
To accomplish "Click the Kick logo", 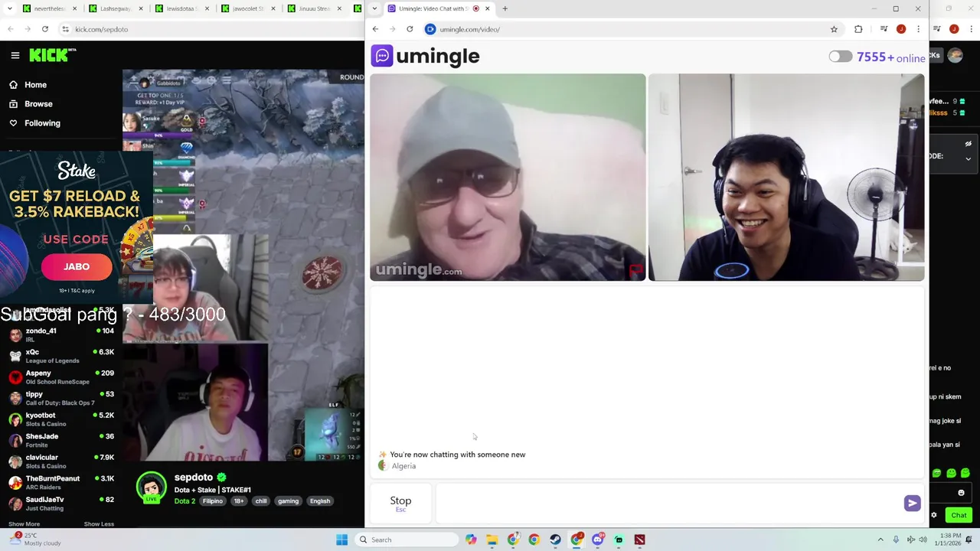I will [53, 55].
